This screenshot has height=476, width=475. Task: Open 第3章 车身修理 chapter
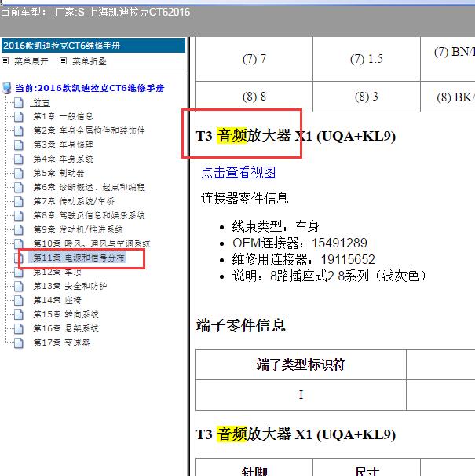click(x=63, y=145)
